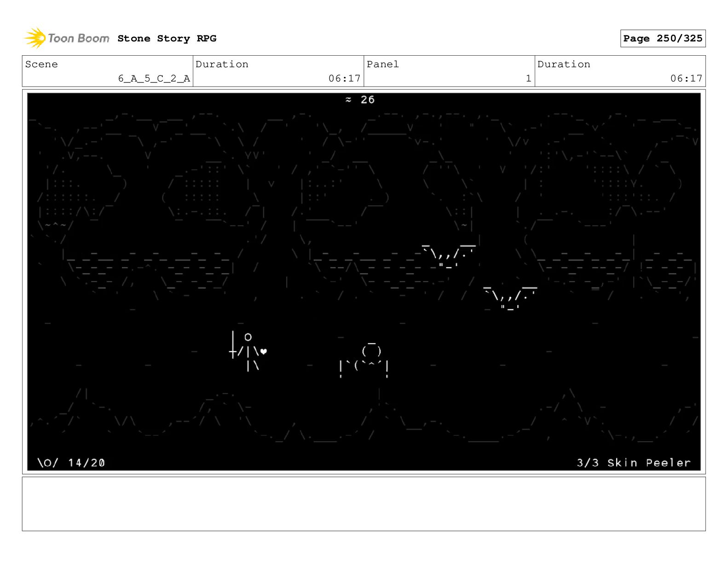Click the sword-wielding stick figure player character

pos(245,351)
